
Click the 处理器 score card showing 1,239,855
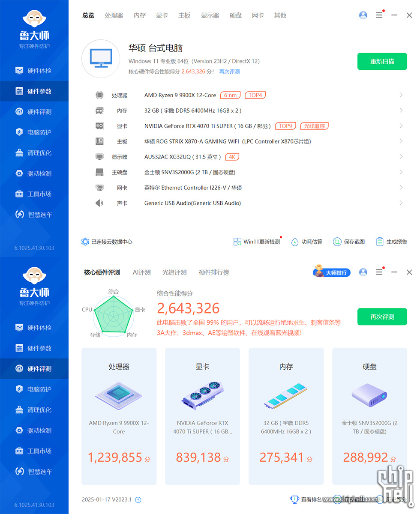coord(119,416)
